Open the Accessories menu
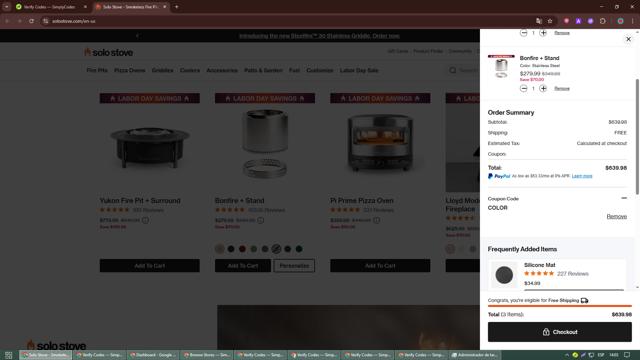 click(x=222, y=70)
